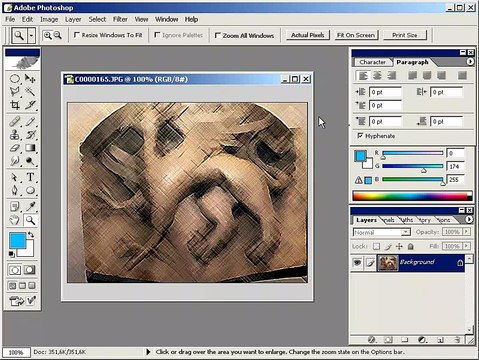Center paragraph text
479x360 pixels.
(377, 76)
